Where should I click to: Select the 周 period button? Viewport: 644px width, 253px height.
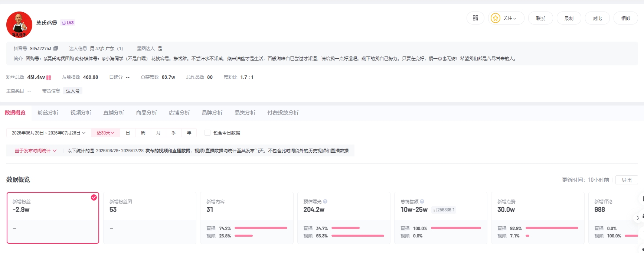143,133
